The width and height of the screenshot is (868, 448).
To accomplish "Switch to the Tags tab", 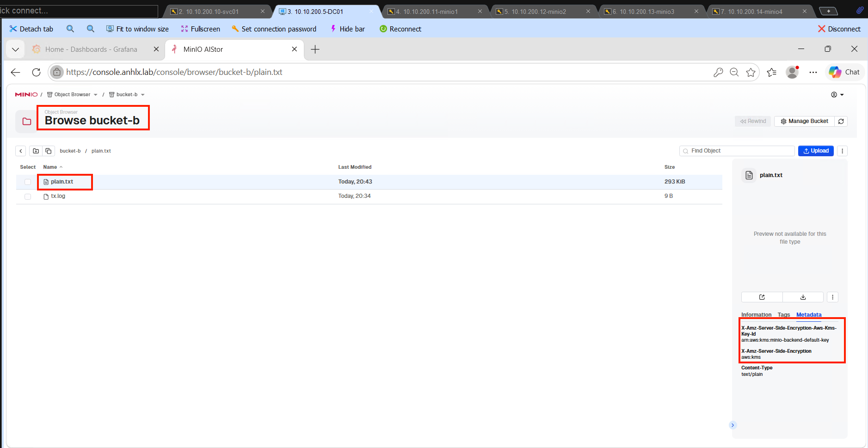I will click(784, 315).
